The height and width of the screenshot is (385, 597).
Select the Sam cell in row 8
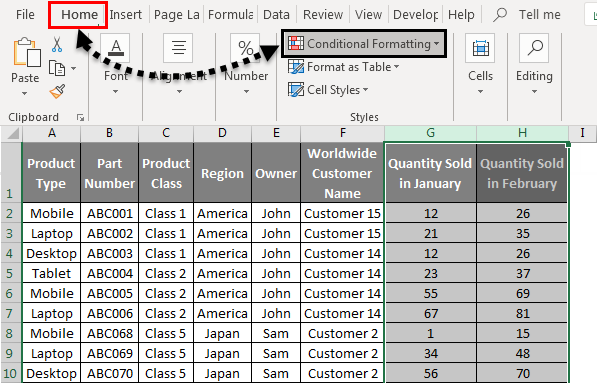point(276,334)
